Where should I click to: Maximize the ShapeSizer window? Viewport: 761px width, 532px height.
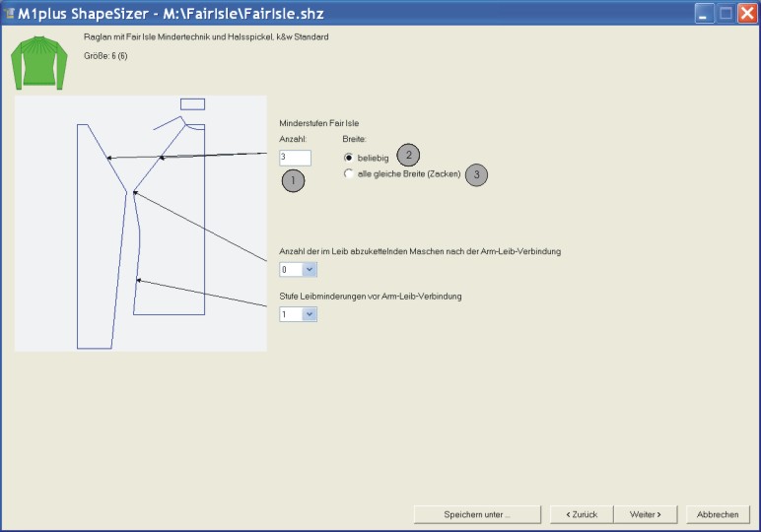point(725,14)
